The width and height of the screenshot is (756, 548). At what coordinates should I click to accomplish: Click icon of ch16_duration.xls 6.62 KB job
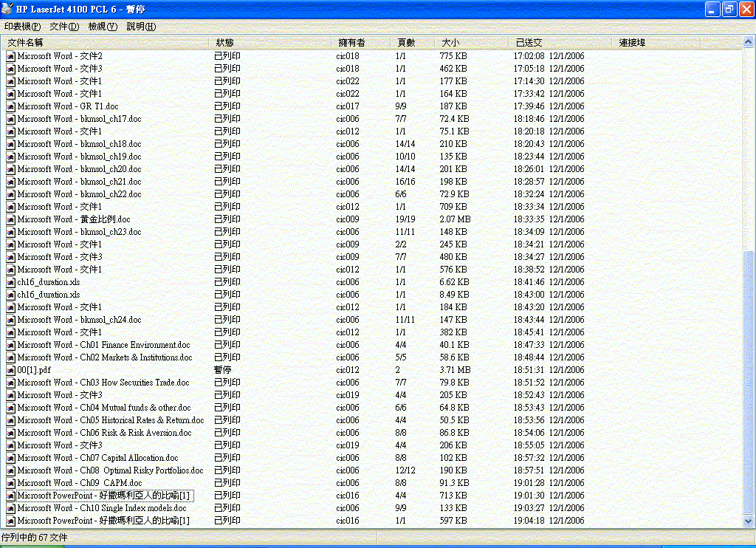point(10,282)
